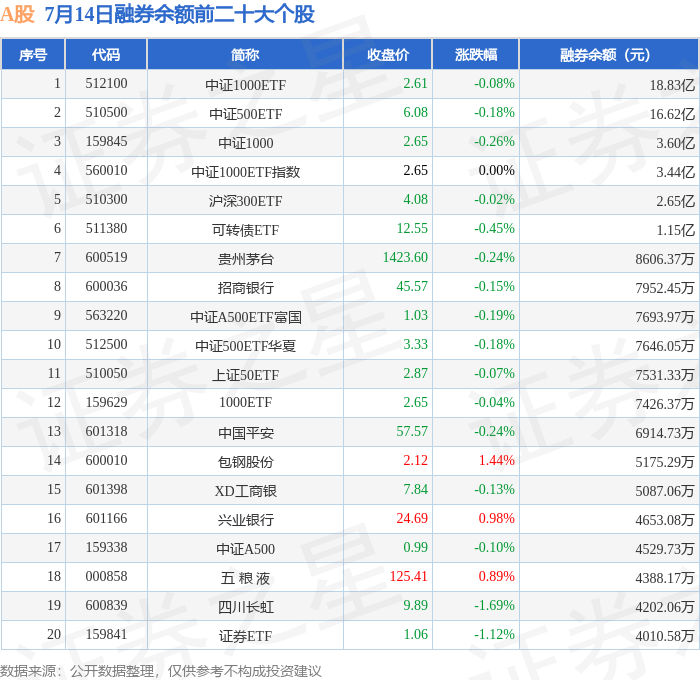Click the balance 8606.37万

(x=665, y=259)
